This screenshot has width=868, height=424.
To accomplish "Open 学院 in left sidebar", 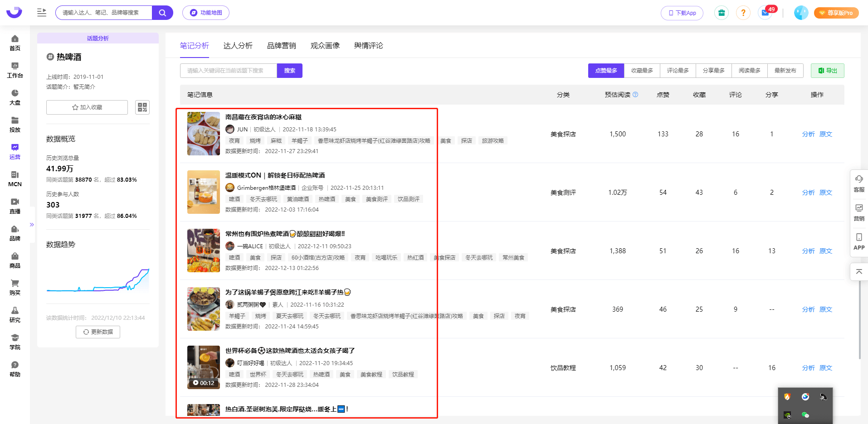I will 15,342.
